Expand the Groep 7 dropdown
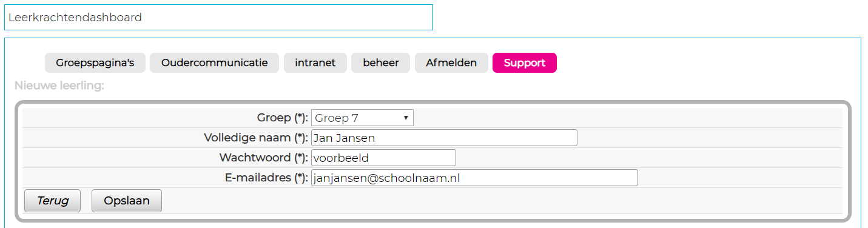 tap(362, 118)
